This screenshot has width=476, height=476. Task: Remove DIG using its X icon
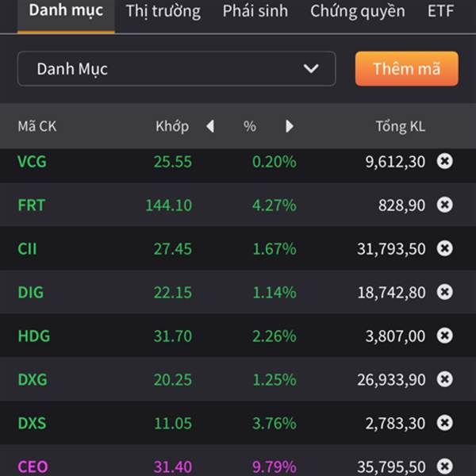coord(445,292)
